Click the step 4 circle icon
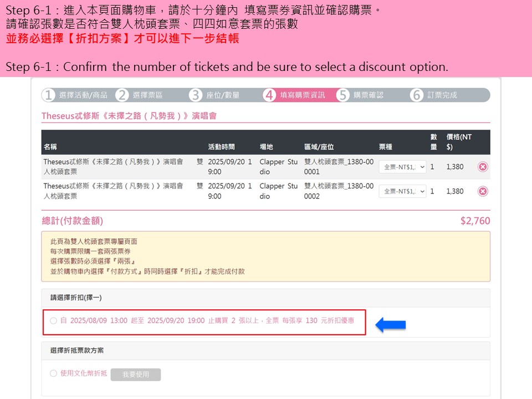This screenshot has height=399, width=532. coord(269,95)
